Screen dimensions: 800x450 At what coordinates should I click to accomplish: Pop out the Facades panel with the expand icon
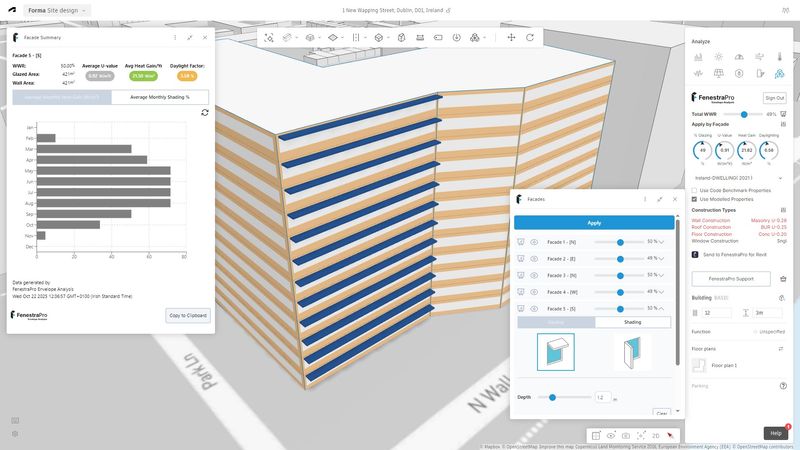[x=659, y=199]
